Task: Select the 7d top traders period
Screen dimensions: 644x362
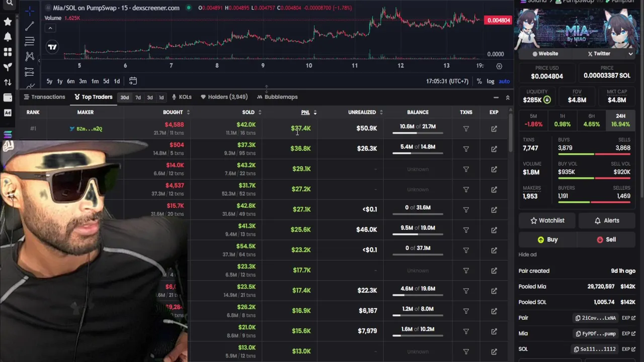Action: point(138,97)
